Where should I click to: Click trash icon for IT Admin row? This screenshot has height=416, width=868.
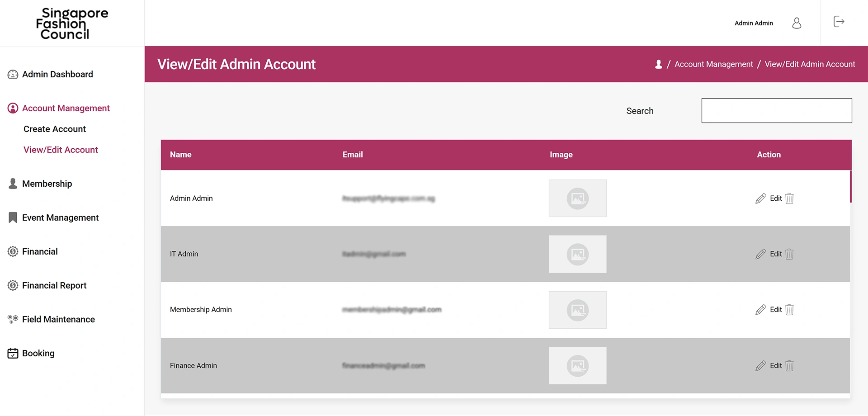coord(790,254)
